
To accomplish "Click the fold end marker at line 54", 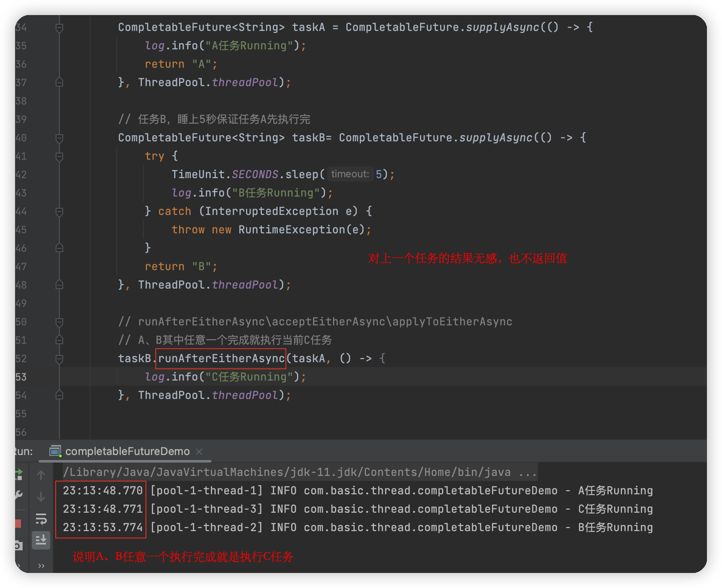I will point(59,395).
